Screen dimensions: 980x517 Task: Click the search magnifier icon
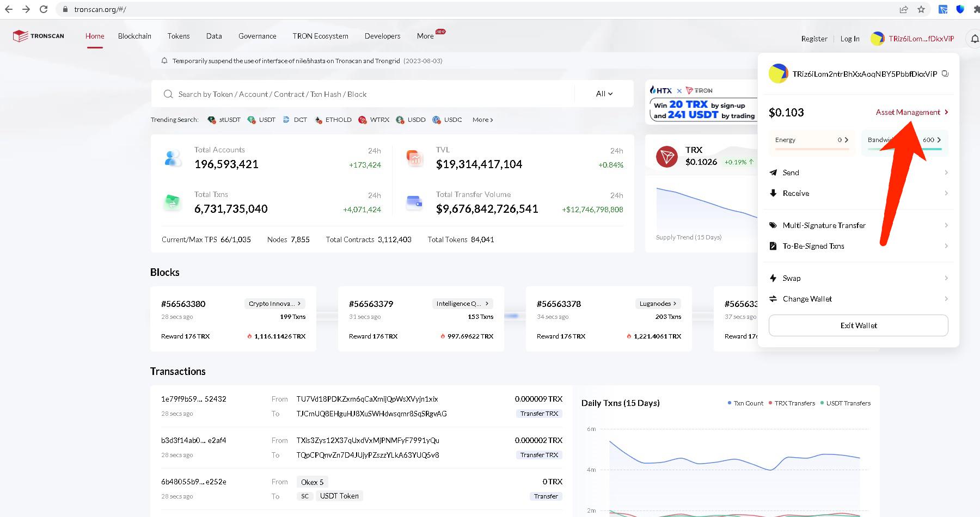(x=168, y=94)
